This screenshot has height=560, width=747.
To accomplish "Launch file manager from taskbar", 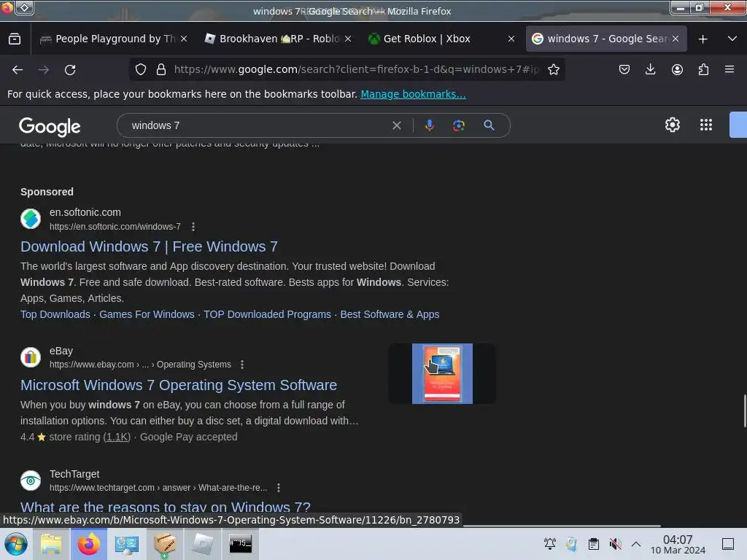I will [x=51, y=544].
